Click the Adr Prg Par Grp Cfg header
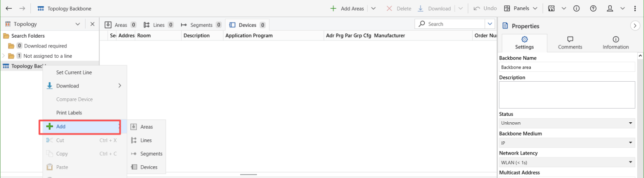Viewport: 644px width, 178px height. [349, 36]
